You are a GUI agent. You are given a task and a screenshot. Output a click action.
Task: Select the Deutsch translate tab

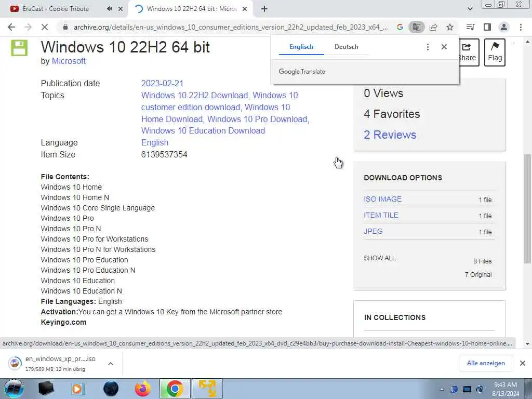coord(346,47)
